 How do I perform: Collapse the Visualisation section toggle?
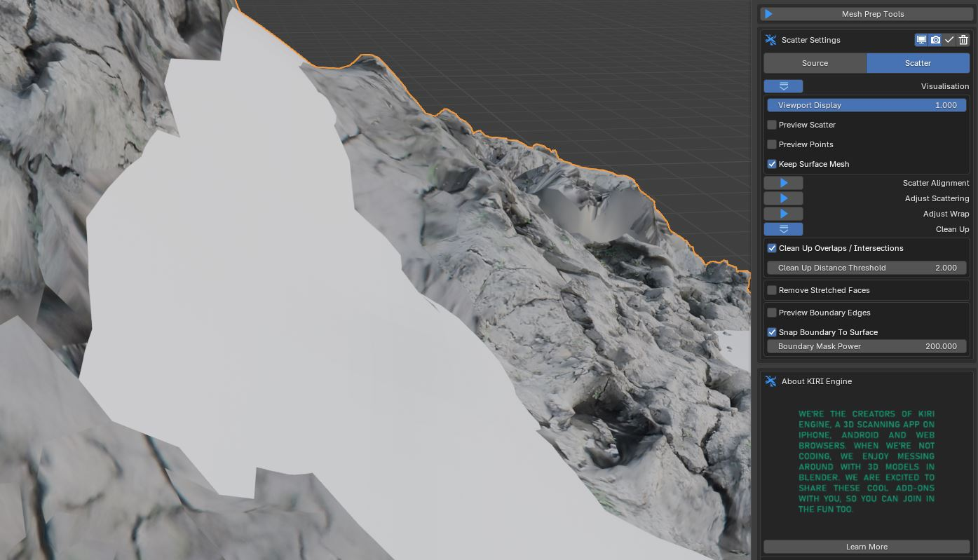783,86
